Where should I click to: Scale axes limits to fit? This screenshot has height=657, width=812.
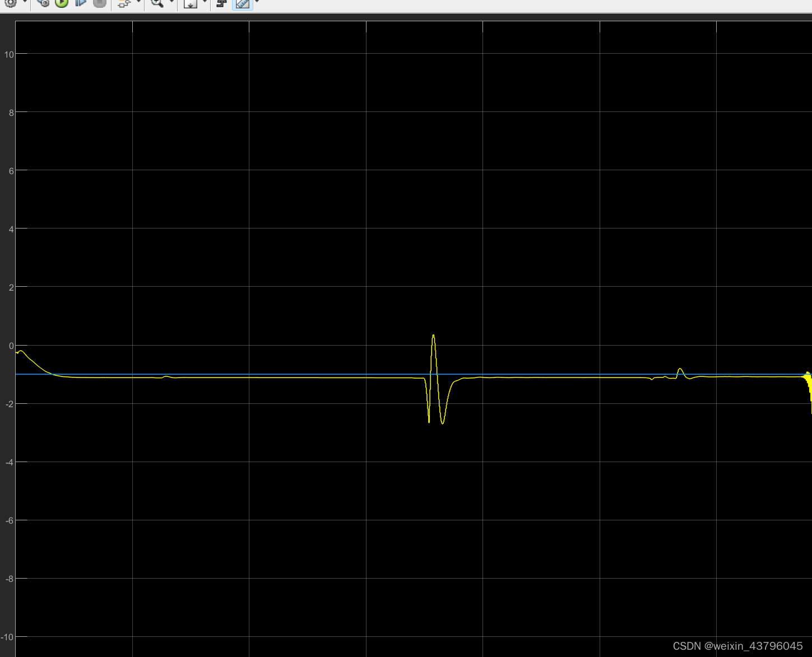point(191,3)
